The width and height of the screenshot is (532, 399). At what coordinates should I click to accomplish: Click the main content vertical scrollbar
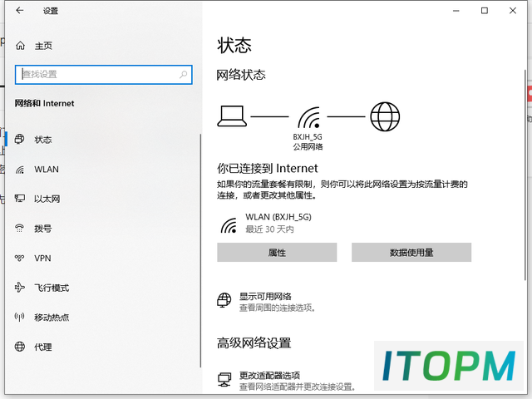pos(525,175)
